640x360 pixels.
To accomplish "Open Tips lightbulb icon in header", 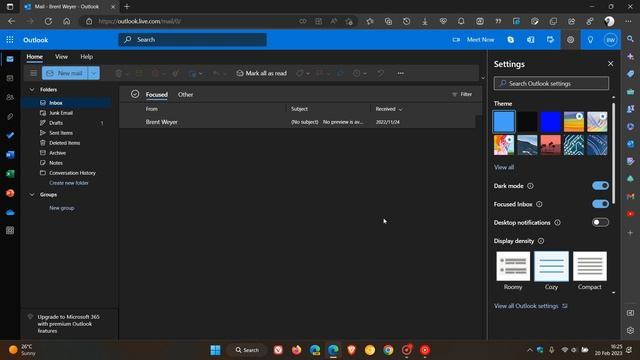I will click(590, 40).
